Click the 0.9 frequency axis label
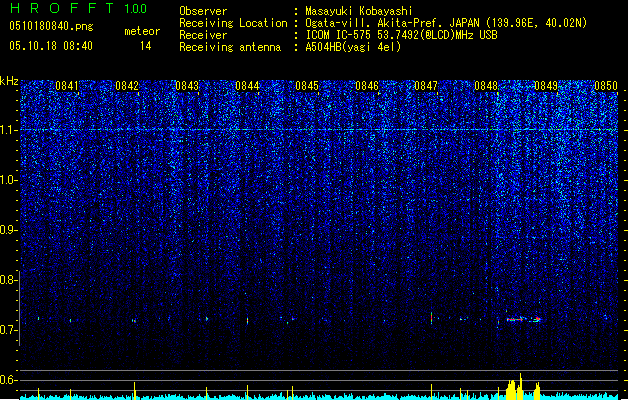 (8, 230)
